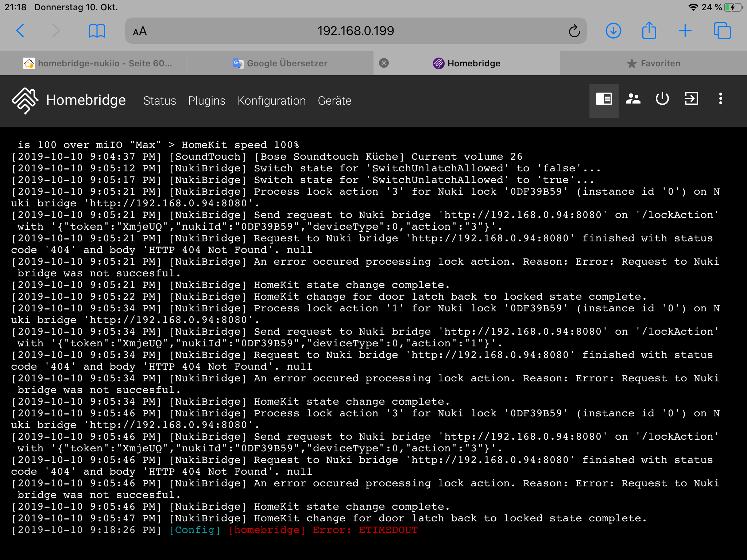Open the three-dot more options menu
Viewport: 747px width, 560px height.
720,99
